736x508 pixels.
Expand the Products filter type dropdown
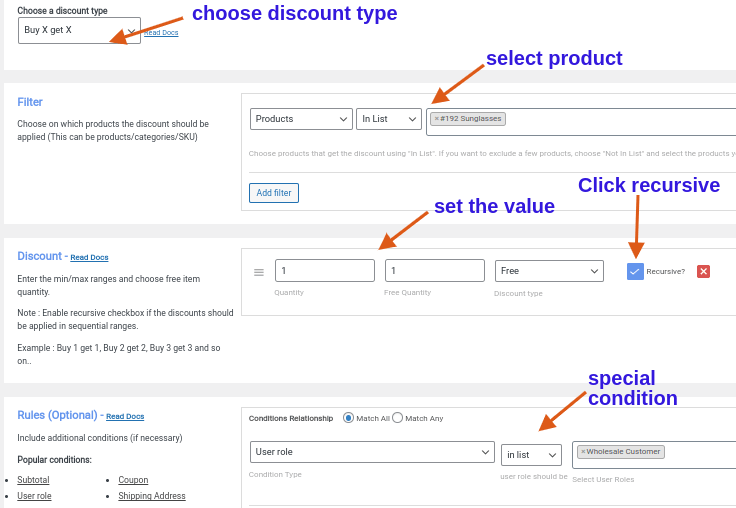coord(301,119)
